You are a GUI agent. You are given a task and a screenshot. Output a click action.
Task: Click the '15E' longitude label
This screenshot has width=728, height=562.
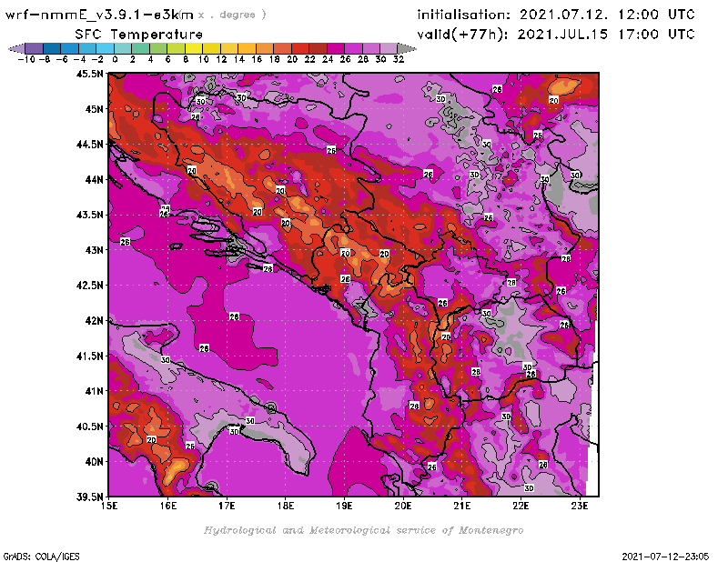pos(109,506)
